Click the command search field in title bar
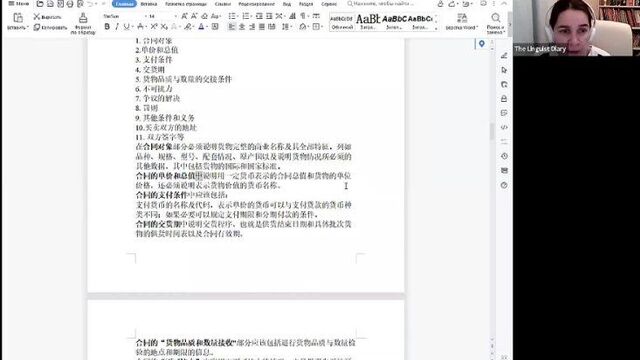The image size is (640, 360). [382, 4]
